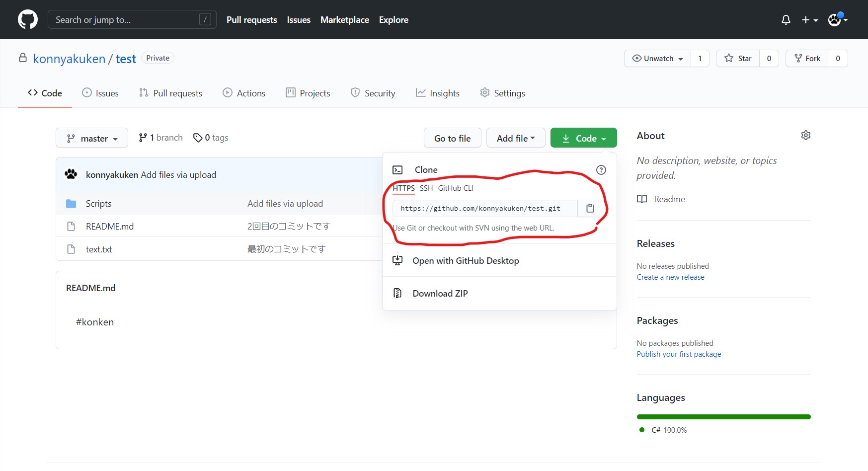Fork the repository
Image resolution: width=868 pixels, height=471 pixels.
point(807,58)
